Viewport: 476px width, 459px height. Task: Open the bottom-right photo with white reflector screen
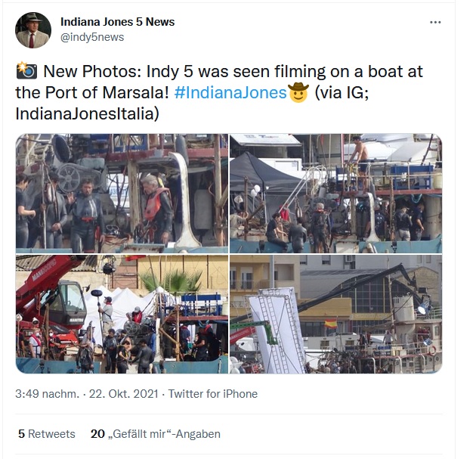point(335,314)
